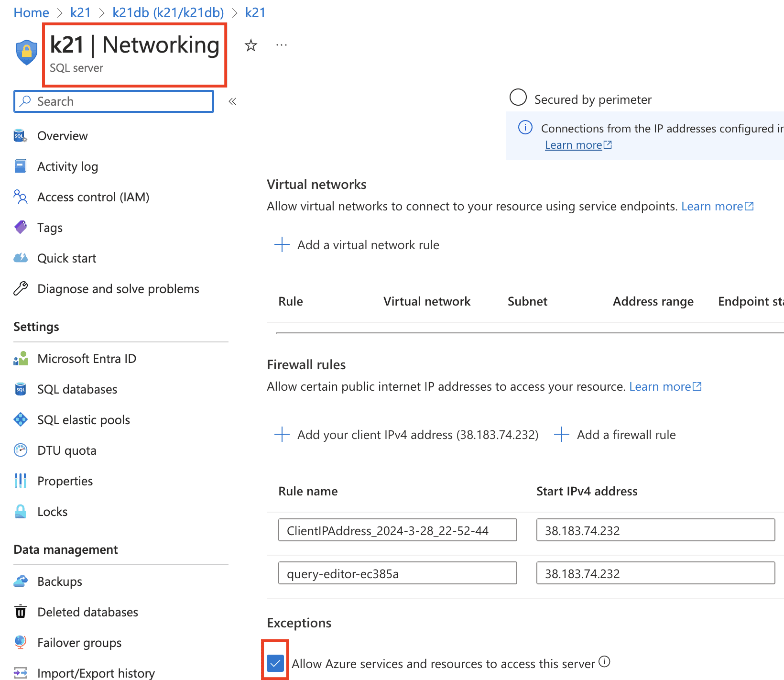This screenshot has height=680, width=784.
Task: Go to Microsoft Entra ID settings
Action: click(87, 359)
